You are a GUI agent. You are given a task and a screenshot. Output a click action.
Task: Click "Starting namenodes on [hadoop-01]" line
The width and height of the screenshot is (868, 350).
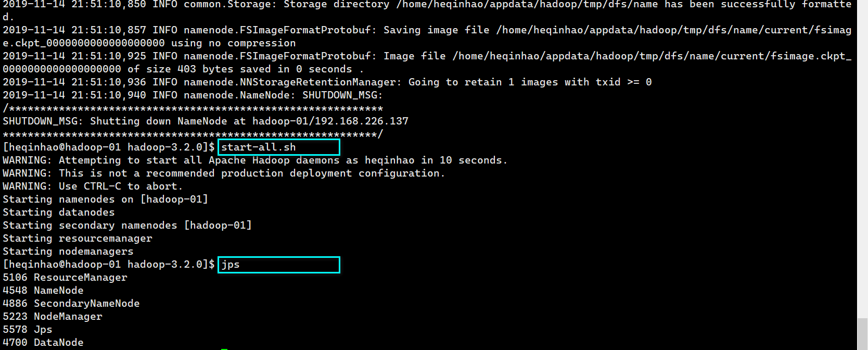[106, 199]
